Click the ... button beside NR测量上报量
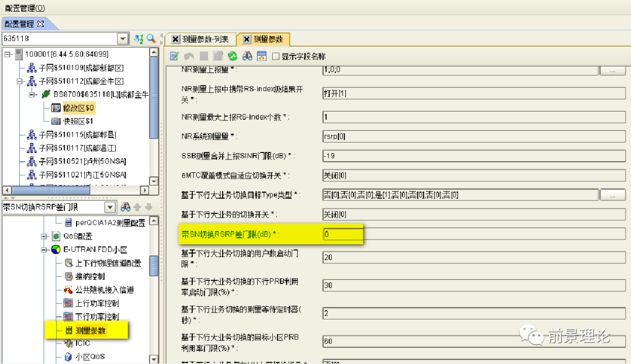 point(613,71)
